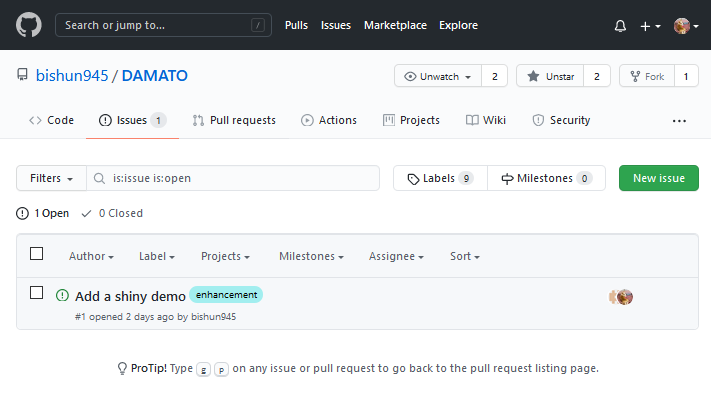Tick the select-all issues checkbox
The image size is (711, 402).
[x=36, y=254]
